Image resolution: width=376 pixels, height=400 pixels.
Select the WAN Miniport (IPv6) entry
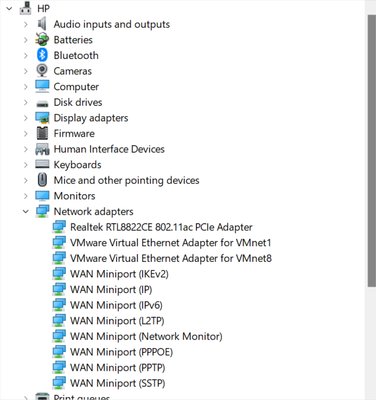pyautogui.click(x=116, y=305)
